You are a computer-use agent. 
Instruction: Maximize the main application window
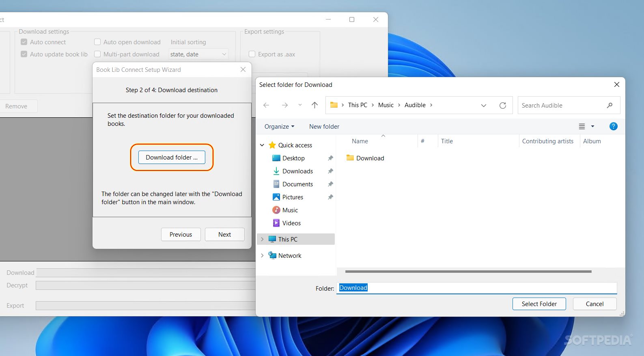(352, 19)
